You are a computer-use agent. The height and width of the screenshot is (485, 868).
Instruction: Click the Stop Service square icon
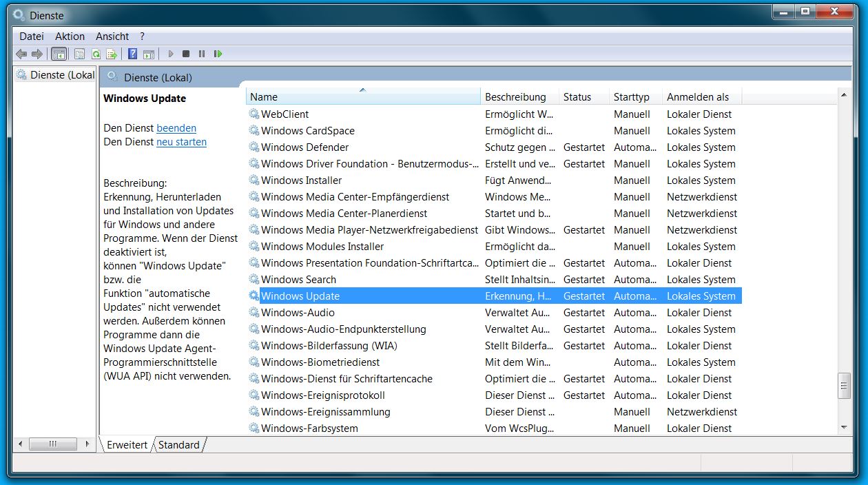[186, 54]
